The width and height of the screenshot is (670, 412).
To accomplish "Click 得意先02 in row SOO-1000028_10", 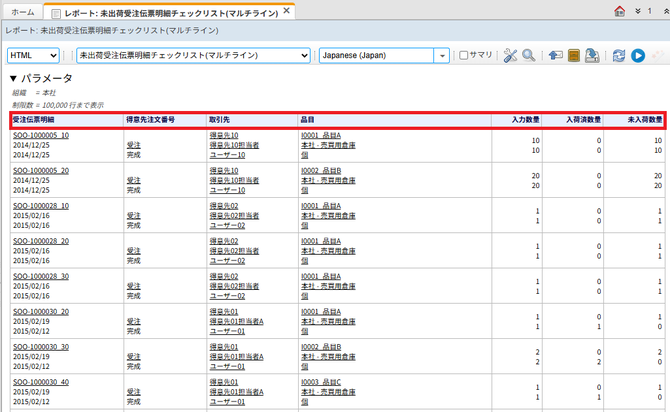I will tap(224, 206).
